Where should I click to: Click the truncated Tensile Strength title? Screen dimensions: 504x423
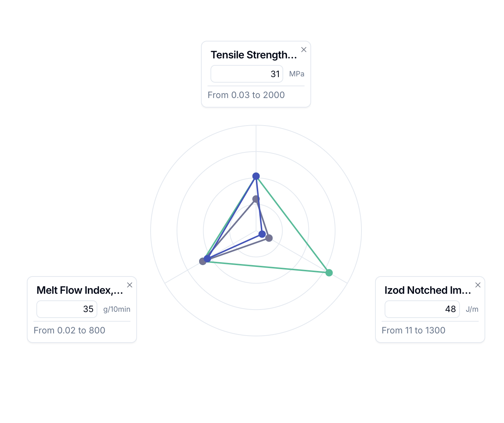(254, 54)
